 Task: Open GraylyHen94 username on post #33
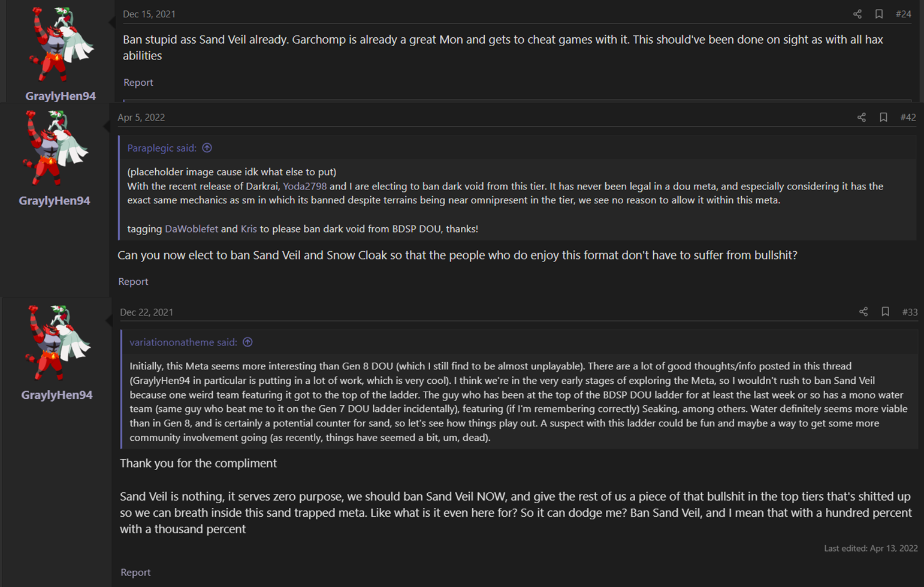click(x=57, y=395)
